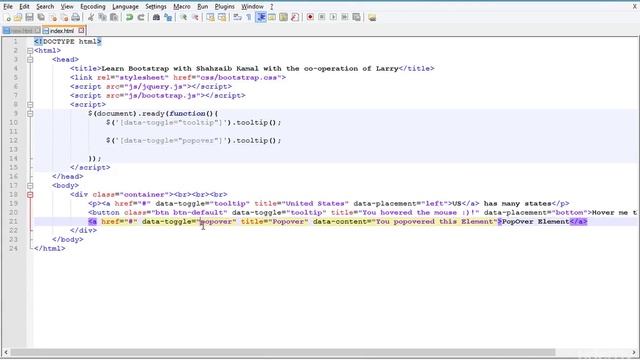640x360 pixels.
Task: Open the Encoding menu
Action: point(93,7)
